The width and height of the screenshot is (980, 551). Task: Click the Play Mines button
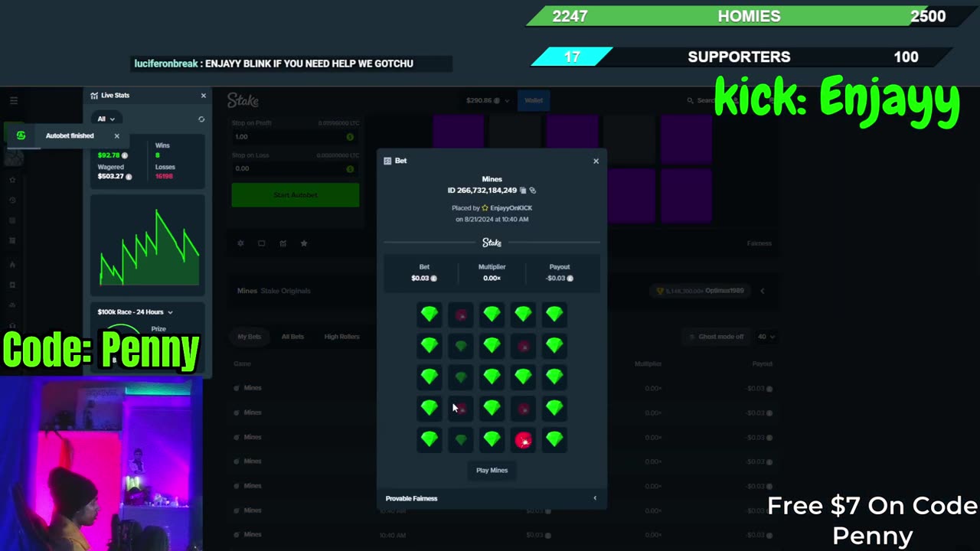(x=492, y=470)
